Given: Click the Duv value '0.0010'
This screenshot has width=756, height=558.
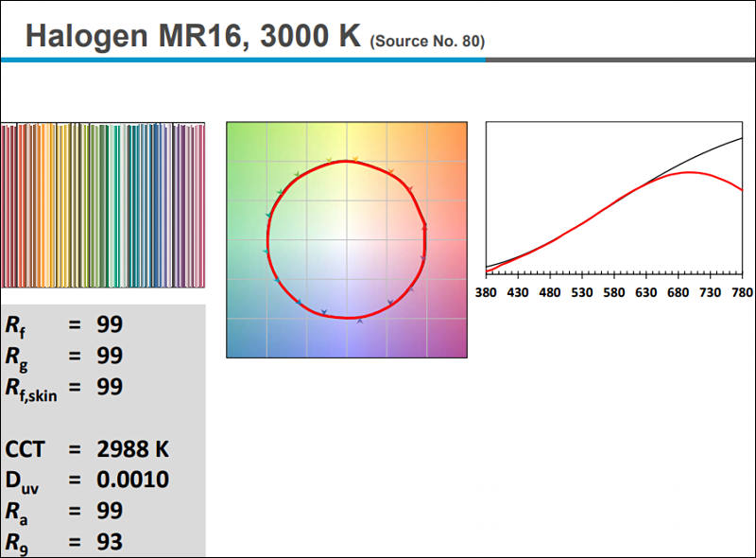Looking at the screenshot, I should point(132,480).
